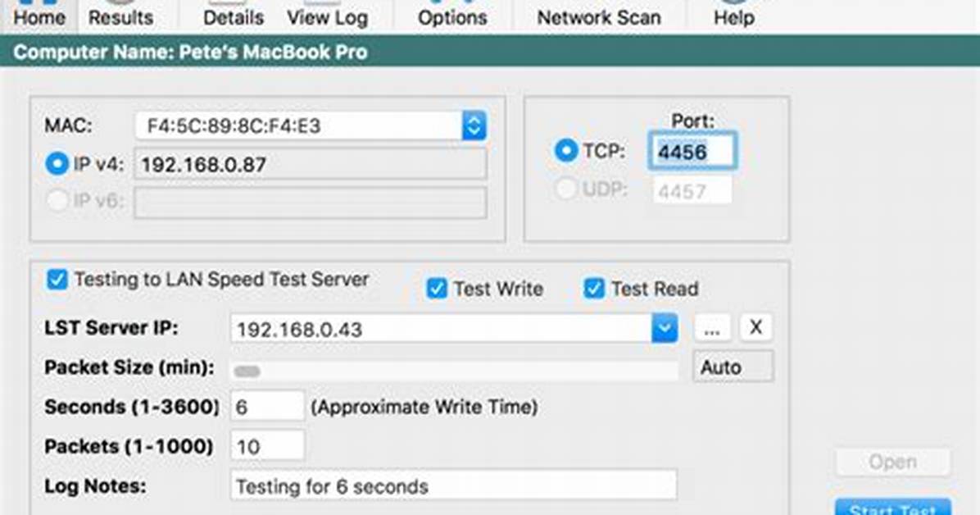Click the LST Server IP text 192.168.0.43
Viewport: 980px width, 515px height.
(299, 329)
